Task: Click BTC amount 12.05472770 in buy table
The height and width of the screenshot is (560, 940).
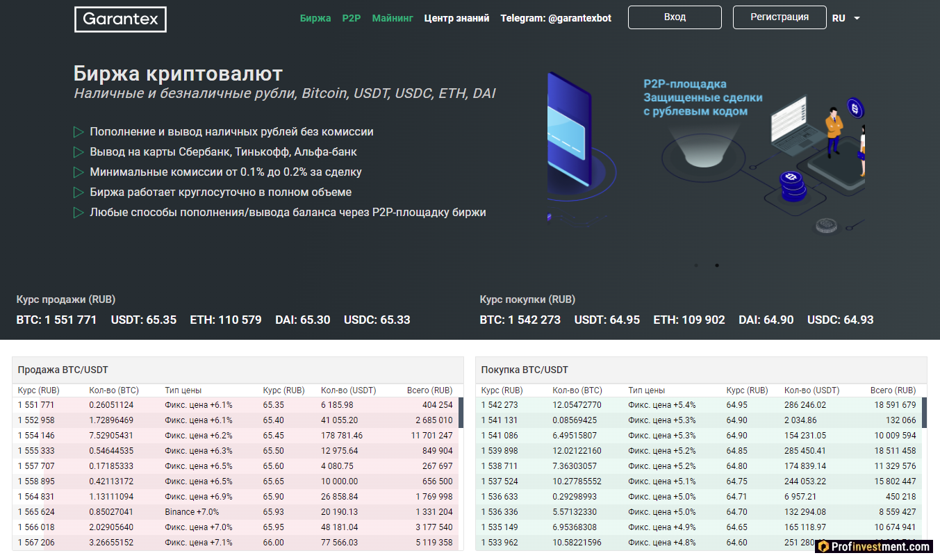Action: tap(577, 405)
